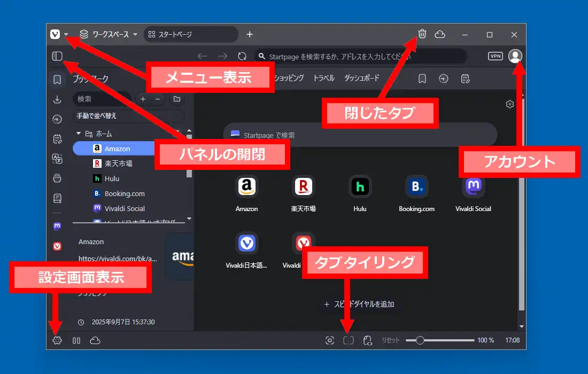Toggle break mode pause icon
This screenshot has height=374, width=588.
tap(76, 341)
